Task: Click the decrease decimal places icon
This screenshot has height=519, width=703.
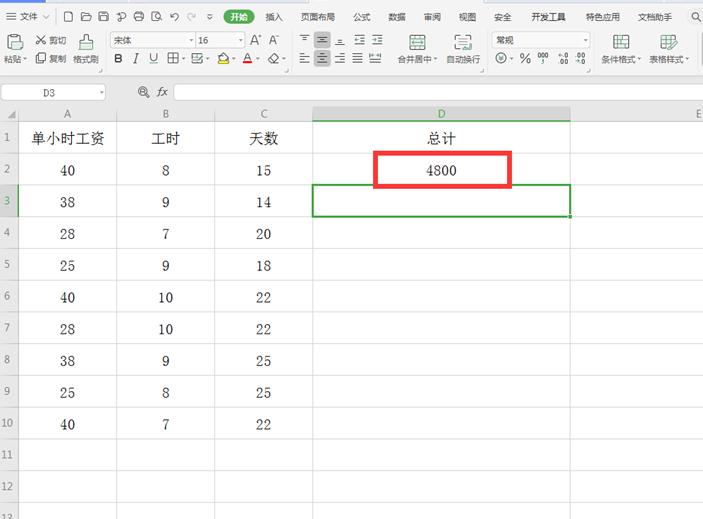Action: tap(581, 58)
